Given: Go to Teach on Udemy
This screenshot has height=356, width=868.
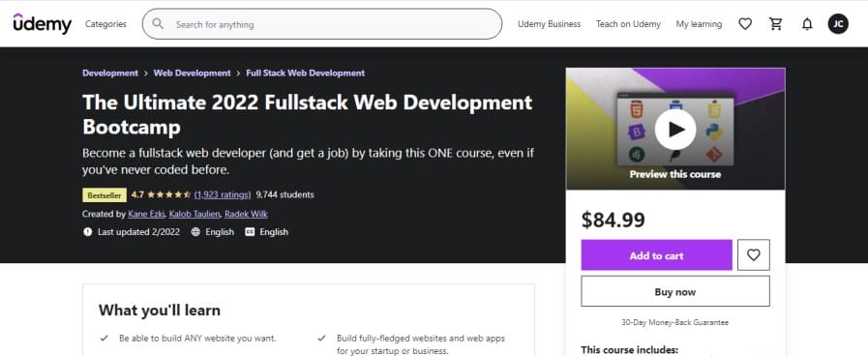Looking at the screenshot, I should (x=628, y=24).
